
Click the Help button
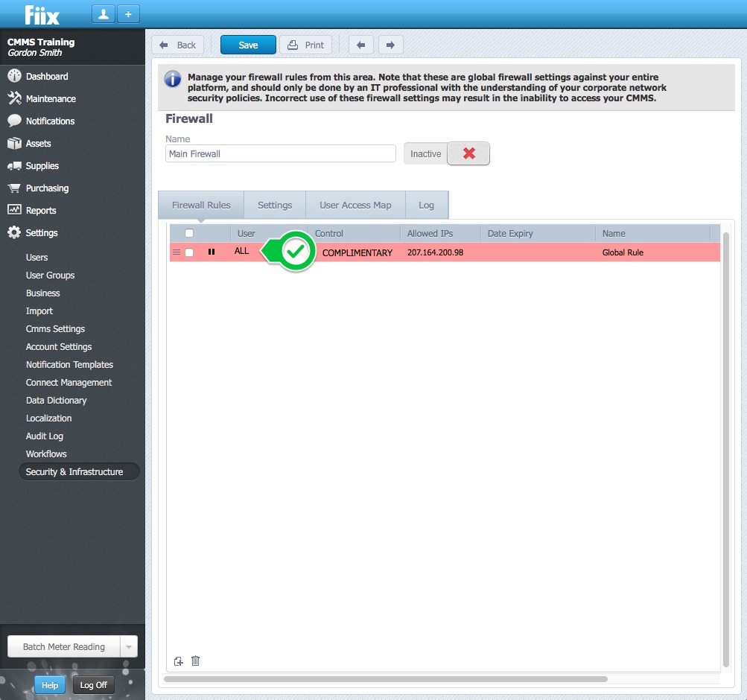point(50,685)
